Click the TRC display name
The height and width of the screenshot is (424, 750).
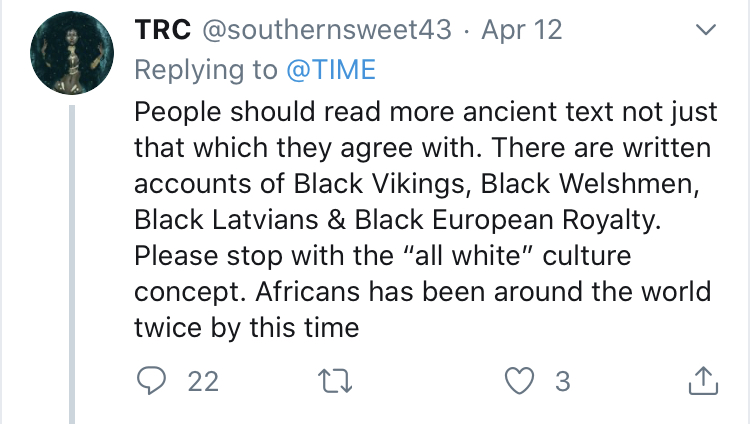click(163, 31)
